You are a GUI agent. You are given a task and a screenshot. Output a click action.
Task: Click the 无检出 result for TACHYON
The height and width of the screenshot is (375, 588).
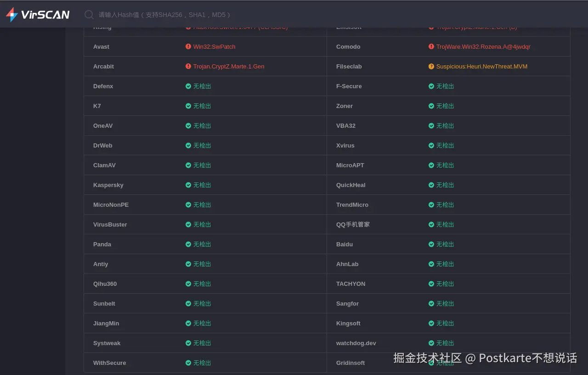point(445,284)
